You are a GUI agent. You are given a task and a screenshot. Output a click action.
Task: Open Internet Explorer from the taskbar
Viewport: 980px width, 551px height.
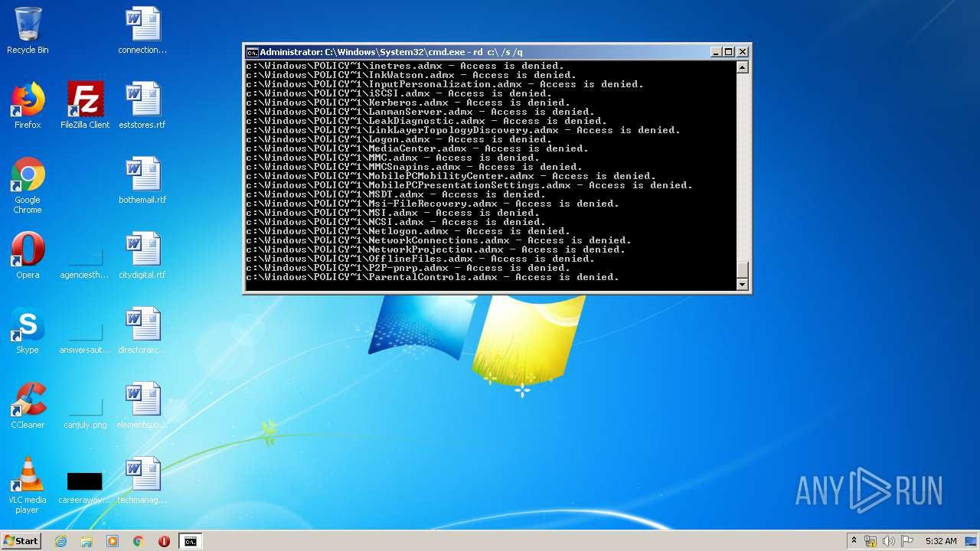pyautogui.click(x=60, y=541)
